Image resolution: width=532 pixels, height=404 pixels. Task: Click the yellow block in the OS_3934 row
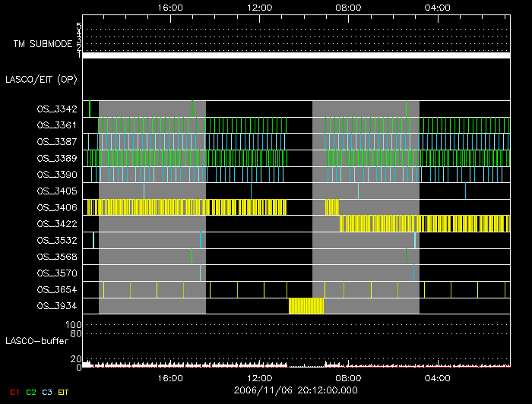[x=306, y=306]
